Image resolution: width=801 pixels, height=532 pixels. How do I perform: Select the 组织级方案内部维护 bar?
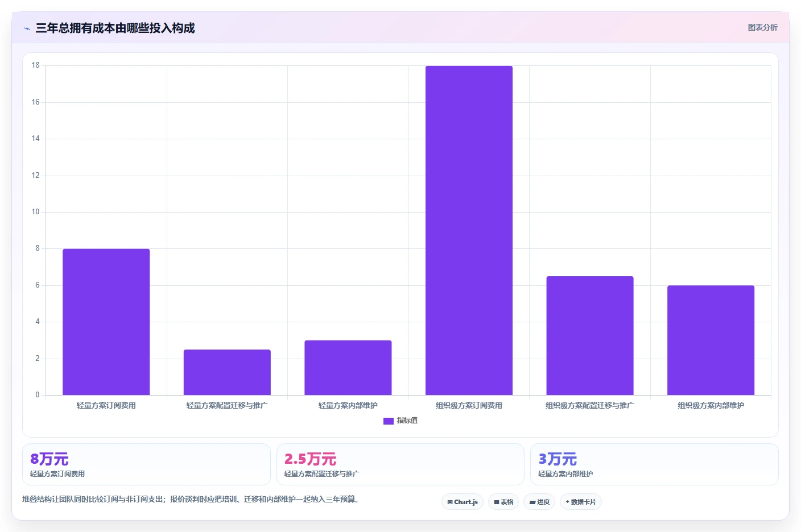tap(711, 340)
